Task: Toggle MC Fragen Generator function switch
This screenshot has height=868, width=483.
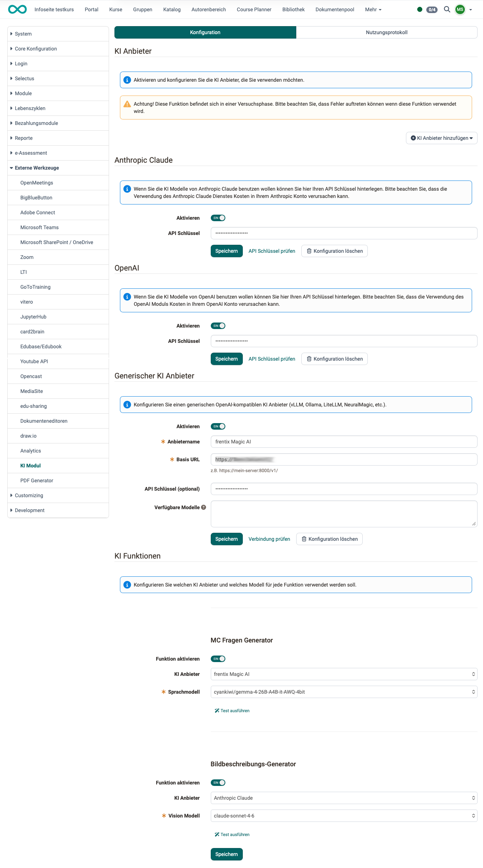Action: 218,659
